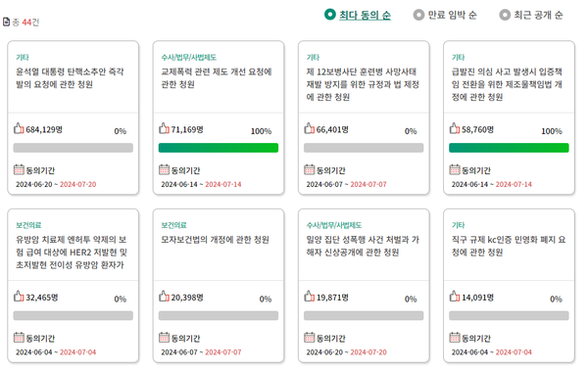Screen dimensions: 588x370
Task: Click the empty progress bar for 19,871명
Action: 364,315
